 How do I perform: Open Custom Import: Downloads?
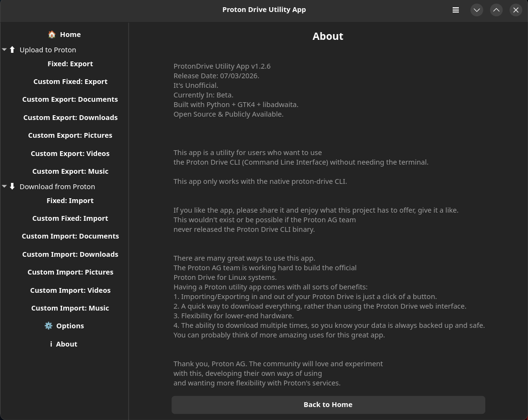click(70, 254)
